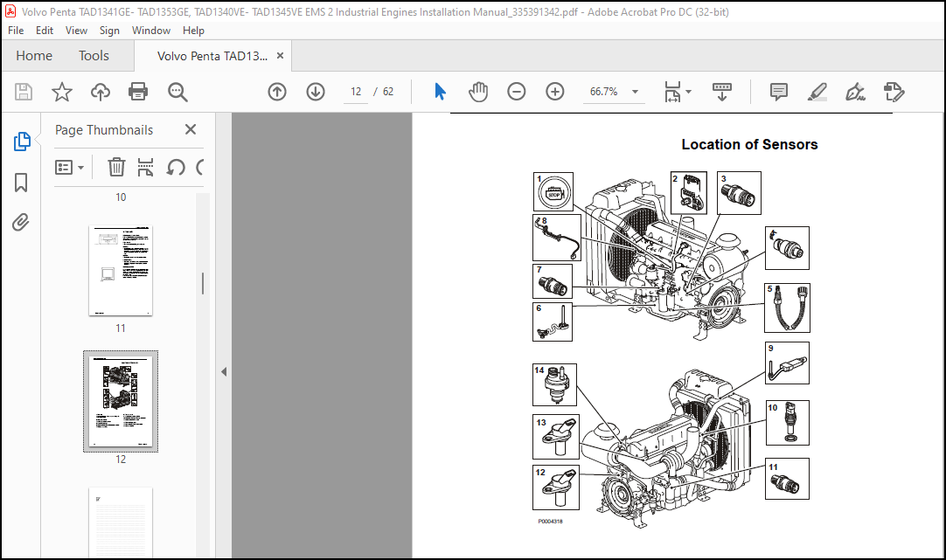Switch to the Tools tab

coord(94,55)
